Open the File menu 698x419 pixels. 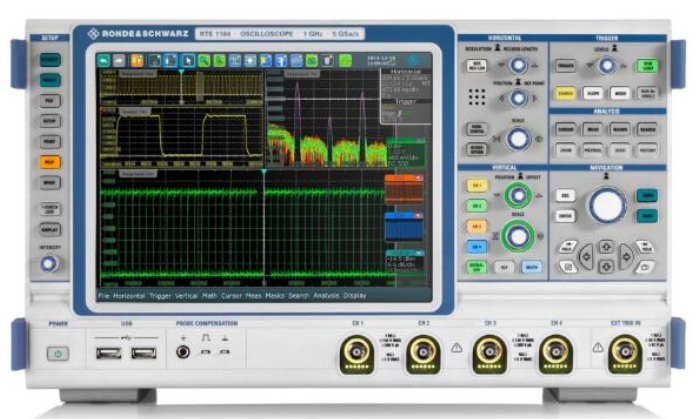pos(104,296)
